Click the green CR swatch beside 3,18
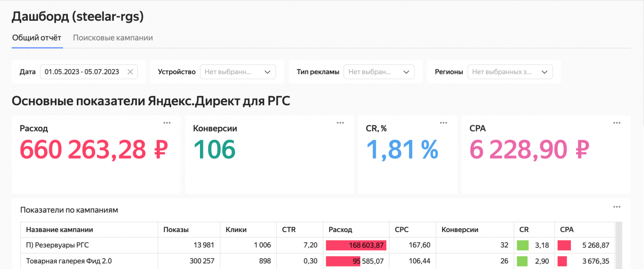Screen dimensions: 644x269 pos(522,245)
